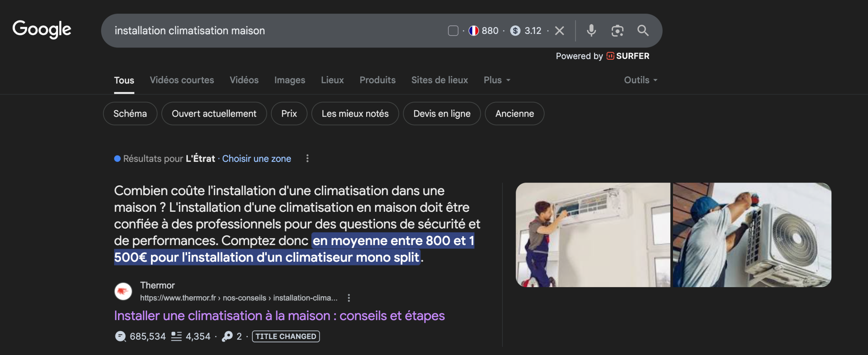
Task: Click the 880 search volume value
Action: [x=490, y=31]
